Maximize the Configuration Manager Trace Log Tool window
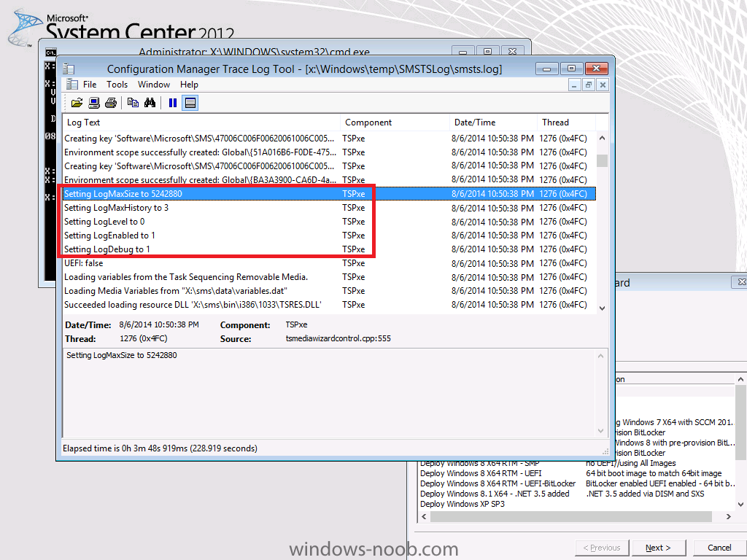The height and width of the screenshot is (560, 747). click(571, 69)
